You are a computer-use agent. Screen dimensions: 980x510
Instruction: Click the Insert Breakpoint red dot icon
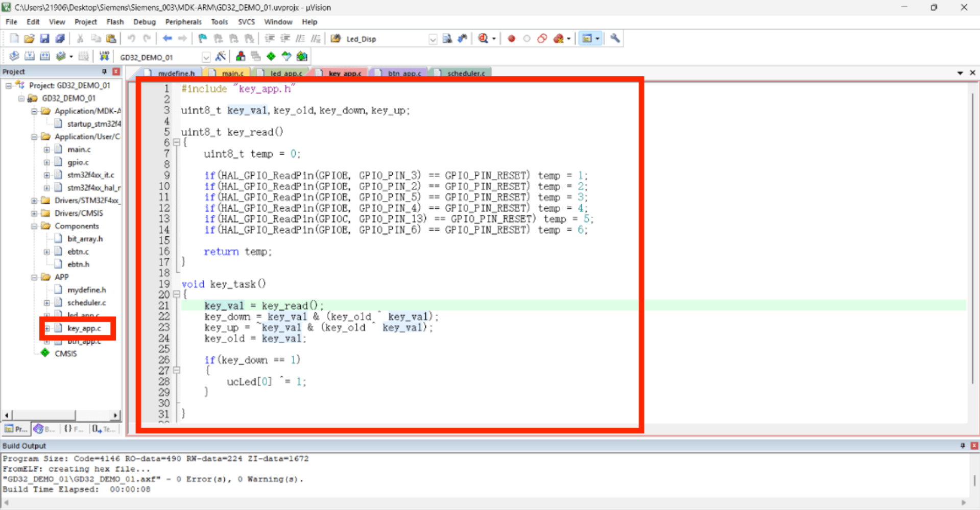click(x=511, y=38)
